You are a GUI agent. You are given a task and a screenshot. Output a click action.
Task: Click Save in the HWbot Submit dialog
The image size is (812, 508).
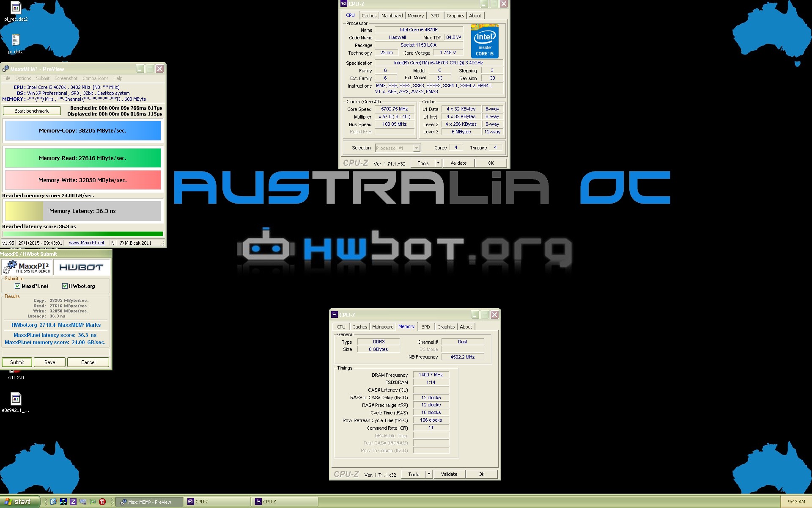coord(50,362)
